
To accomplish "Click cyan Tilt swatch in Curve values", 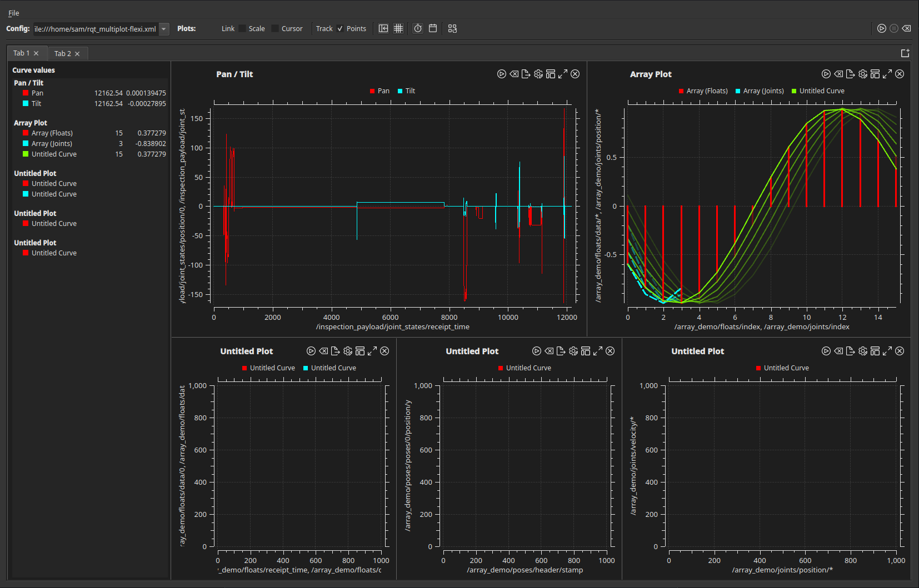I will tap(26, 104).
